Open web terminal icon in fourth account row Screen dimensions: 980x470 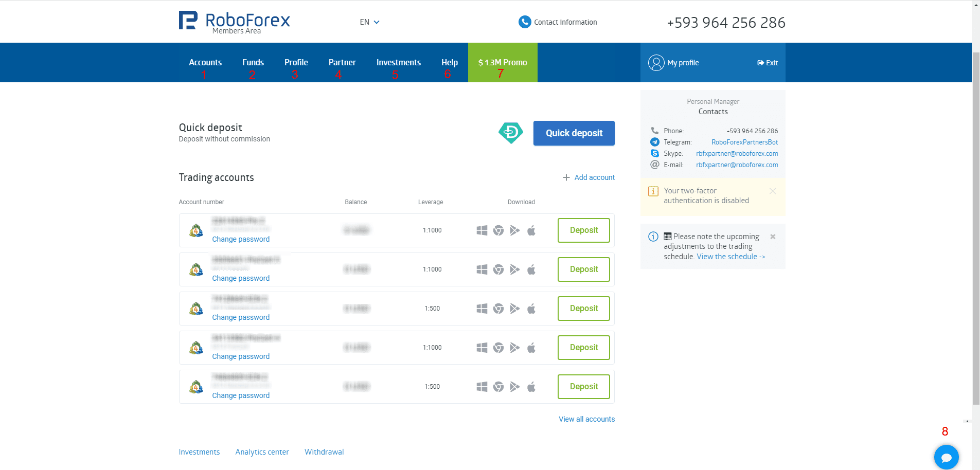[x=498, y=348]
